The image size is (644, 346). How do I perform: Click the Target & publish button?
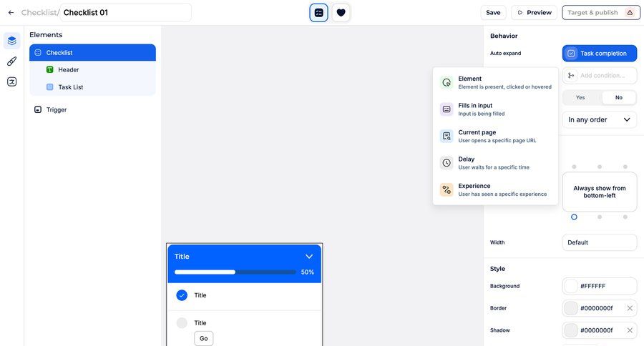600,13
